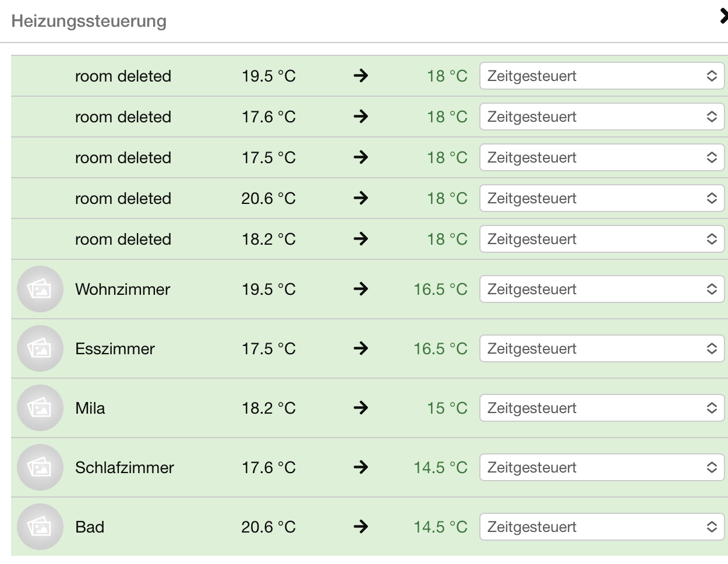Click the Mila target temperature 15 °C
The height and width of the screenshot is (564, 728).
[447, 408]
